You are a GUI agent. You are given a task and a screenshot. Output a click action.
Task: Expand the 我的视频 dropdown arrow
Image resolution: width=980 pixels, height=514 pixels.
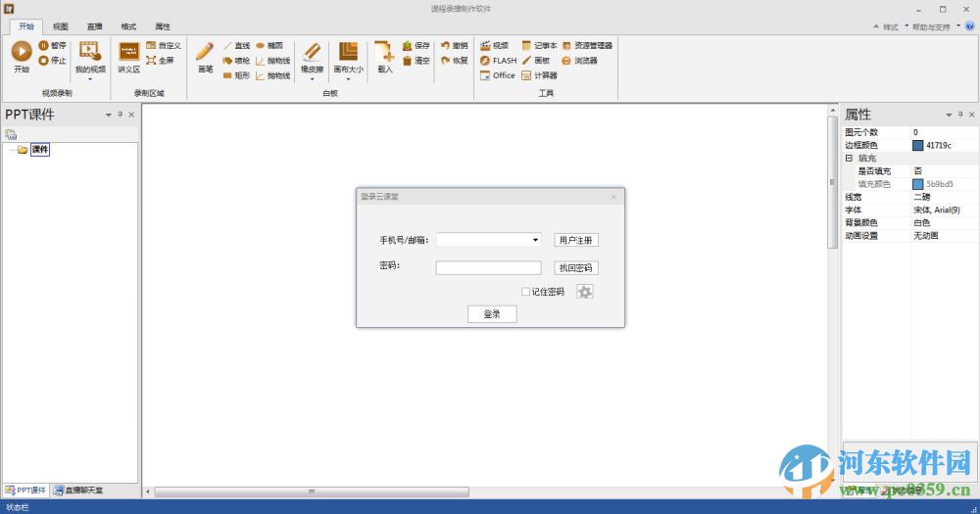tap(90, 79)
